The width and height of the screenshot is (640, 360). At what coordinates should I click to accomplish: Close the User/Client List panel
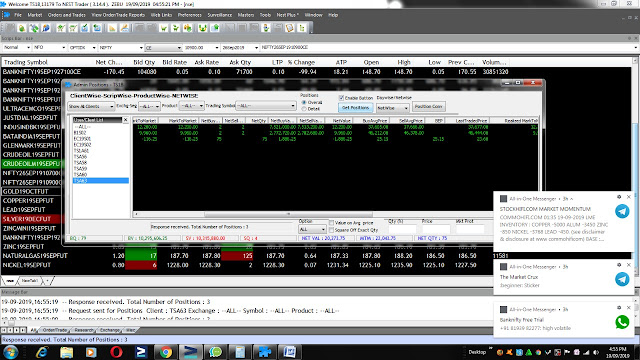pyautogui.click(x=125, y=120)
